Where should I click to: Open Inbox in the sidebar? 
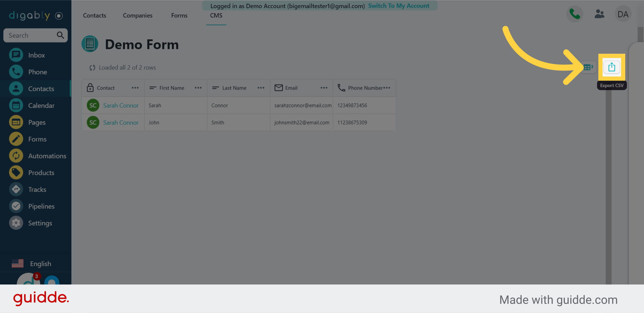pyautogui.click(x=36, y=55)
